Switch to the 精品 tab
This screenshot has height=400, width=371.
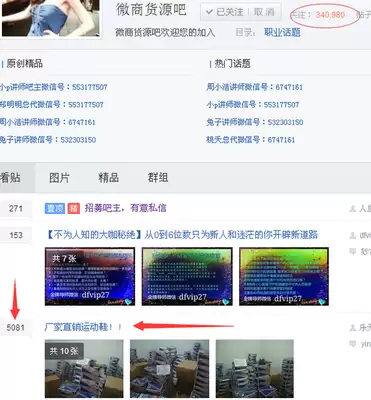(109, 178)
